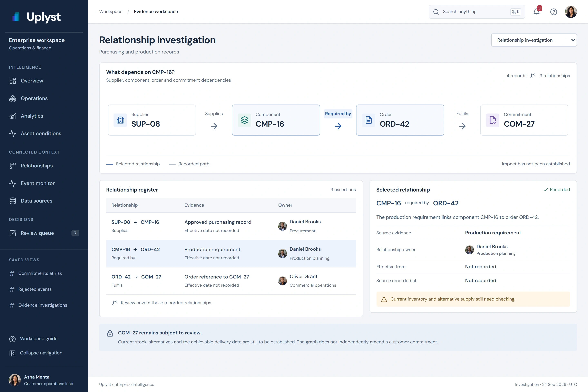Click Collapse navigation label

coord(41,353)
